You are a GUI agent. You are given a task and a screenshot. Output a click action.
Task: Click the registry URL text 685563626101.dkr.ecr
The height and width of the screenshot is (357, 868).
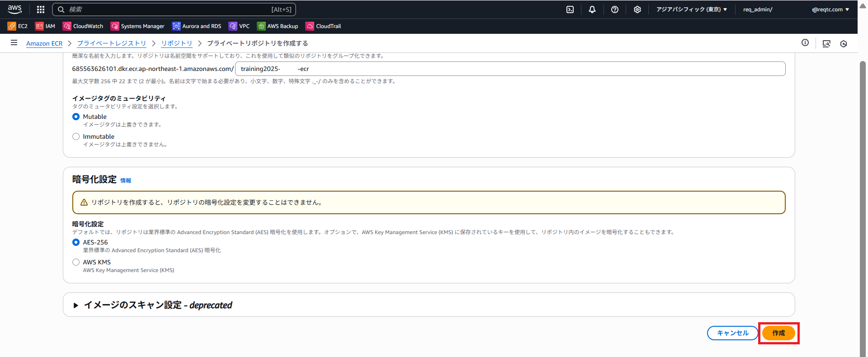(x=153, y=69)
